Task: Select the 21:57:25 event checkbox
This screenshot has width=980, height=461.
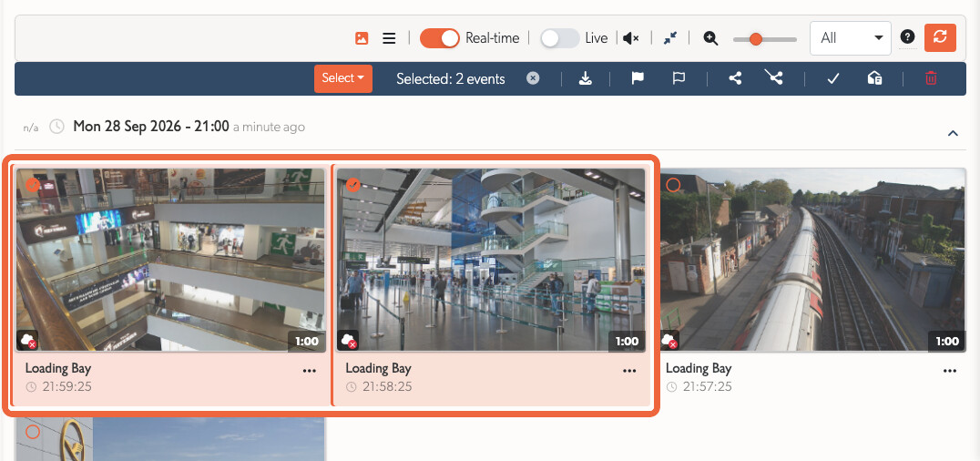Action: coord(673,185)
